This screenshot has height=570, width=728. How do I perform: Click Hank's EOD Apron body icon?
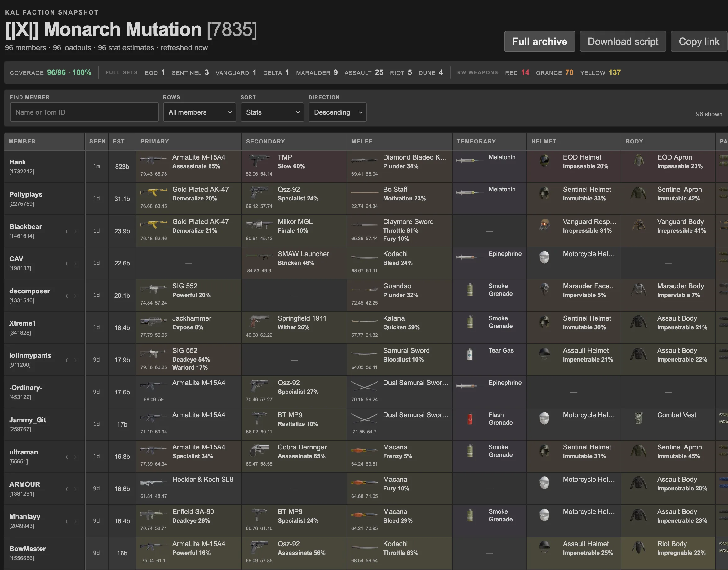tap(639, 160)
